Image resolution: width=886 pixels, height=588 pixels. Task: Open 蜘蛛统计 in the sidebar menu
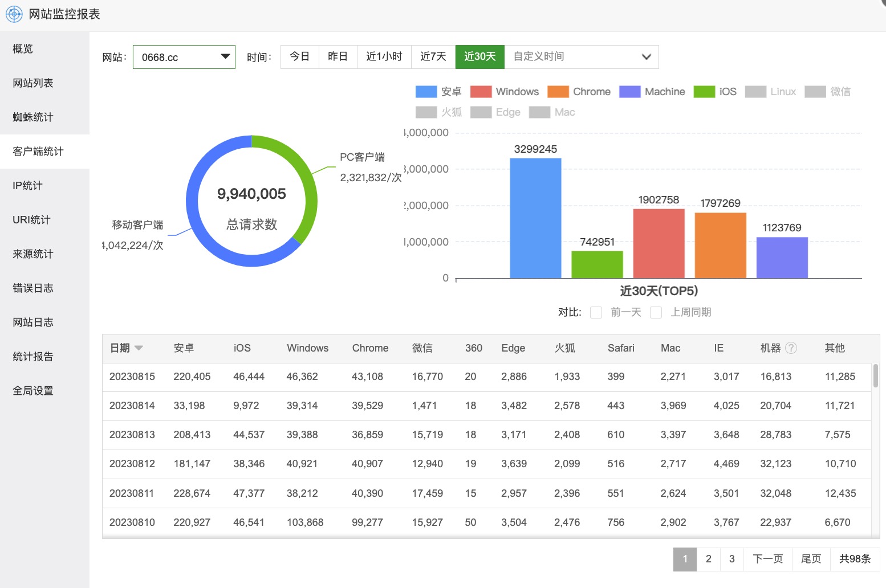click(33, 117)
